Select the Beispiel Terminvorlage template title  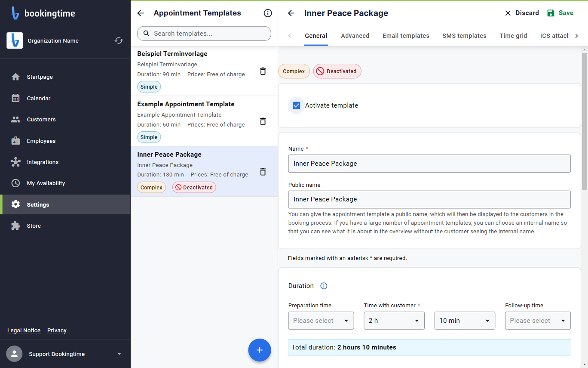[172, 54]
